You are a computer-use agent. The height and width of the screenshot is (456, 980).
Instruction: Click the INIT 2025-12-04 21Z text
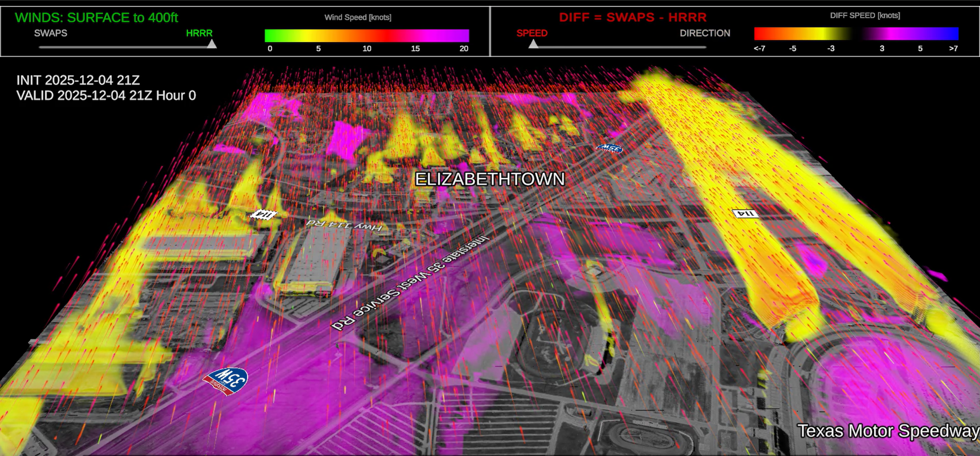pos(78,80)
